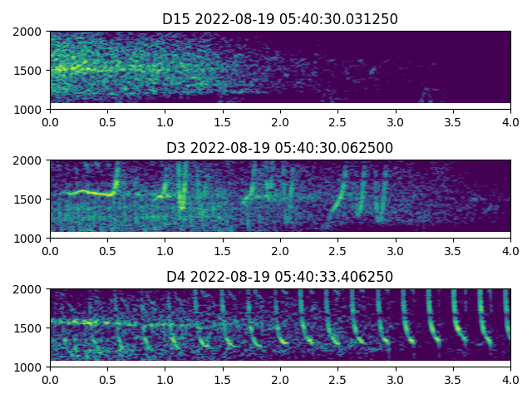This screenshot has height=399, width=532.
Task: Click the 1500 y-axis label on D3 plot
Action: click(30, 199)
